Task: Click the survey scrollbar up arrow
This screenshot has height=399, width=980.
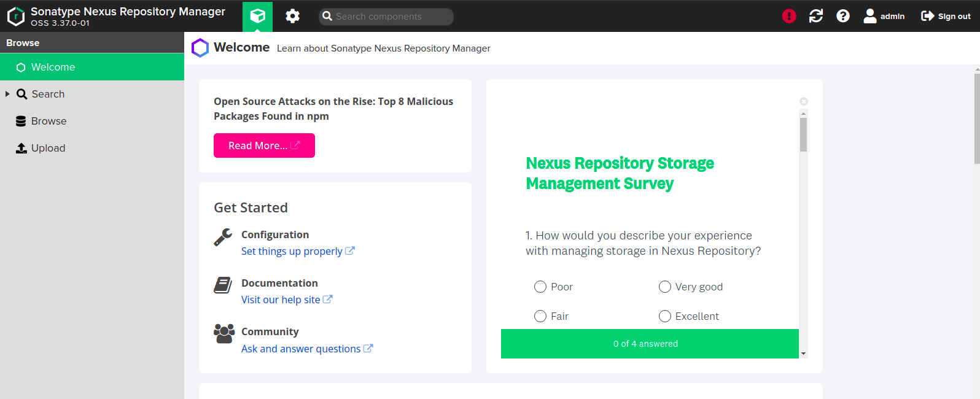Action: click(803, 114)
